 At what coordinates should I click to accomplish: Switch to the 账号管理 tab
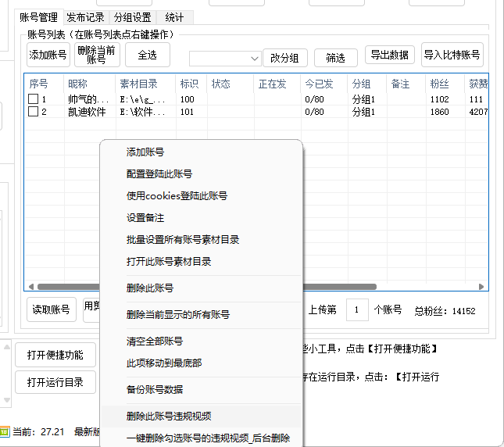pos(38,17)
